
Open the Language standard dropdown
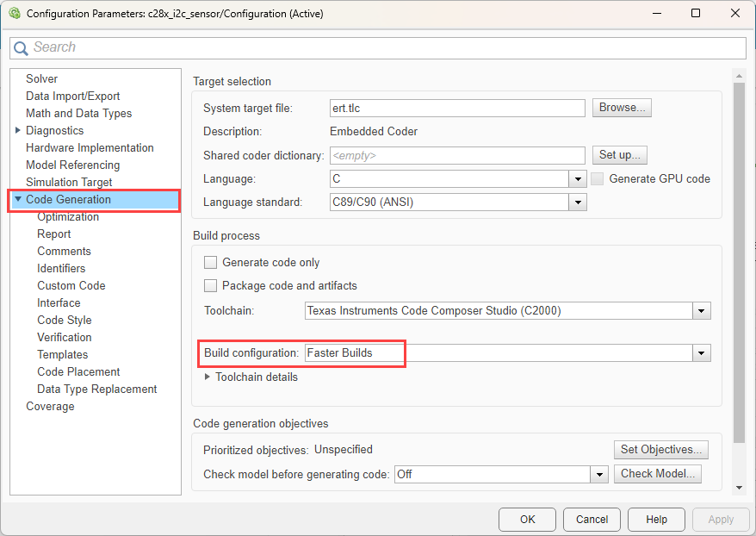578,203
